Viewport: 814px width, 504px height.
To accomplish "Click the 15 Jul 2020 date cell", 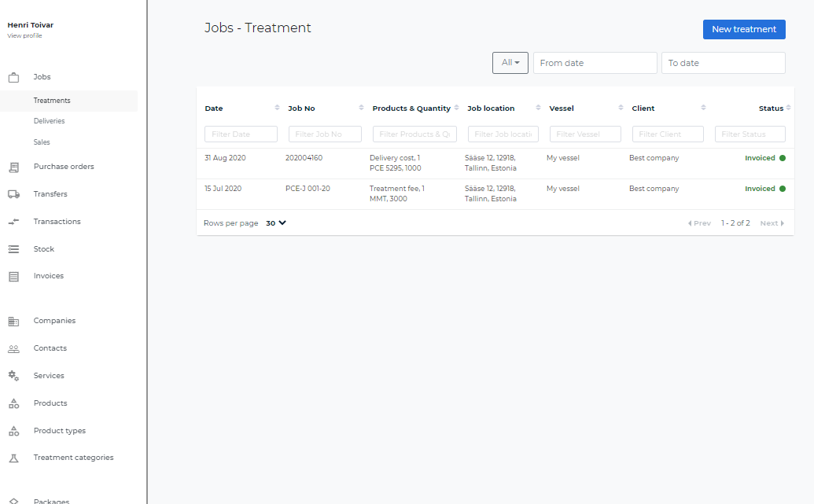I will pos(223,189).
